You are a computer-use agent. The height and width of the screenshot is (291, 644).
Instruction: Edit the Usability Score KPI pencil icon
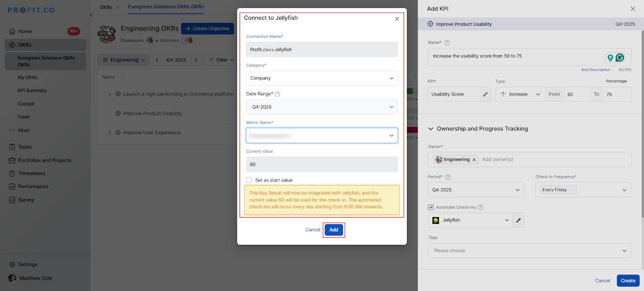pos(485,94)
